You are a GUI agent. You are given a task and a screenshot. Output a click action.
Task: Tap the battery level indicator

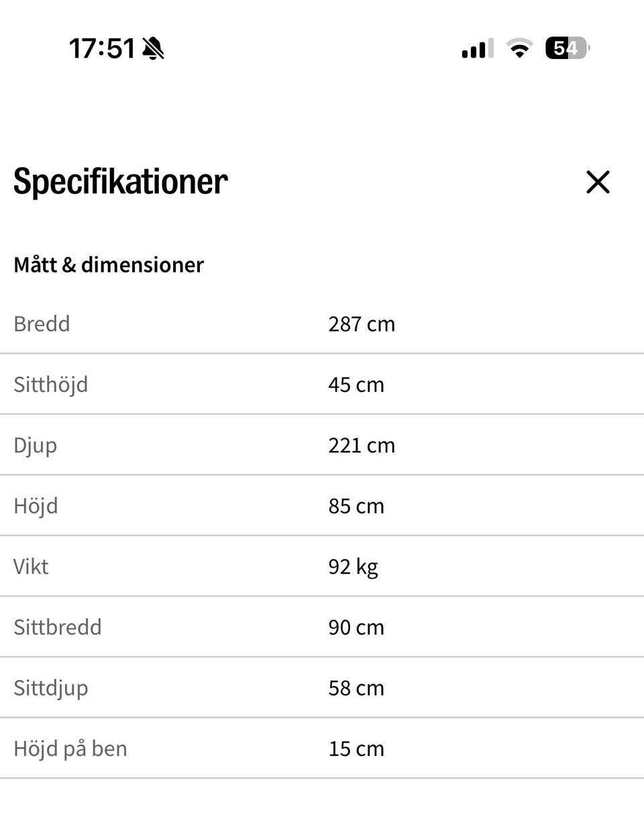click(568, 48)
